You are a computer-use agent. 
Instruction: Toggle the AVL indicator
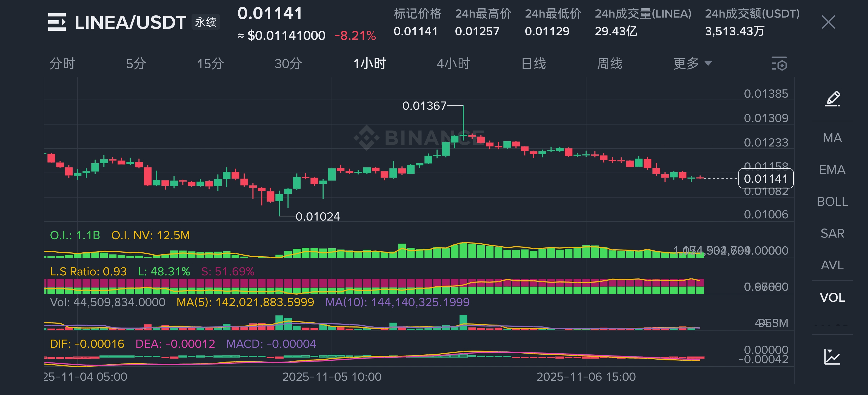[832, 266]
